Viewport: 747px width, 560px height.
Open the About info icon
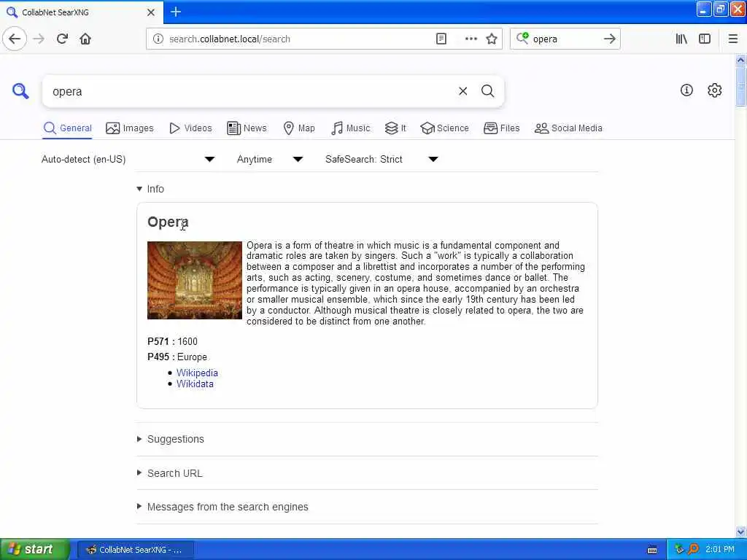[x=686, y=90]
